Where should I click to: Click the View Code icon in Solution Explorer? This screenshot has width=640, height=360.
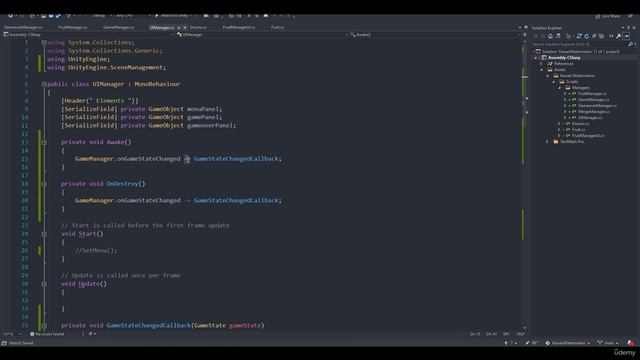tap(611, 36)
